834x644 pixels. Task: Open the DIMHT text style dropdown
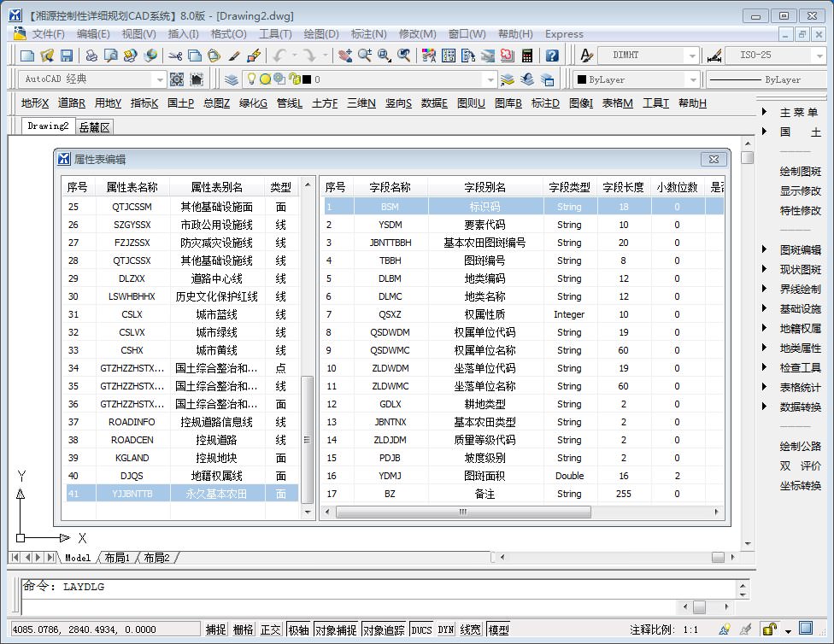(x=691, y=56)
